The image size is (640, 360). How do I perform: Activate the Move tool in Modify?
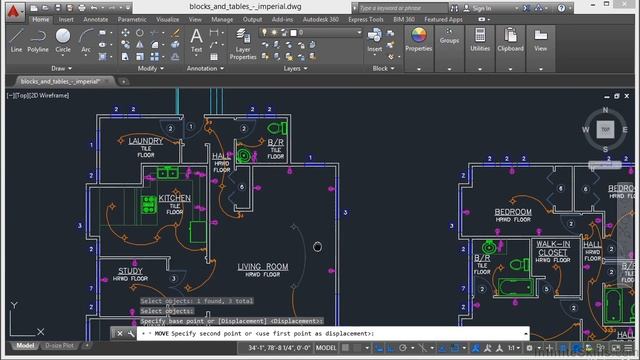pyautogui.click(x=125, y=32)
